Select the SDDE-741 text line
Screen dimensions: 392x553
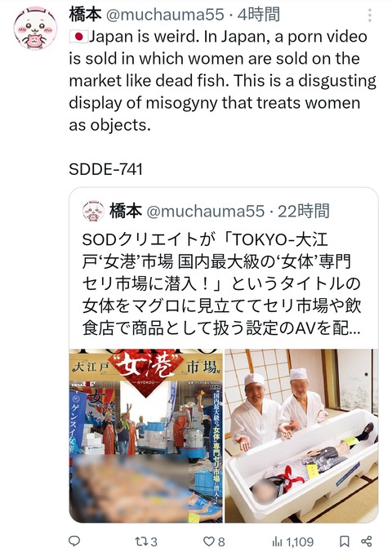point(105,169)
